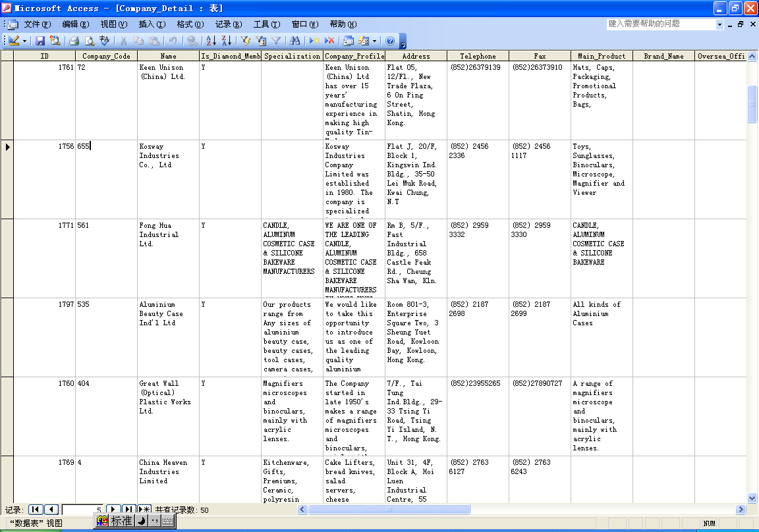
Task: Go to the next record button
Action: tap(113, 510)
